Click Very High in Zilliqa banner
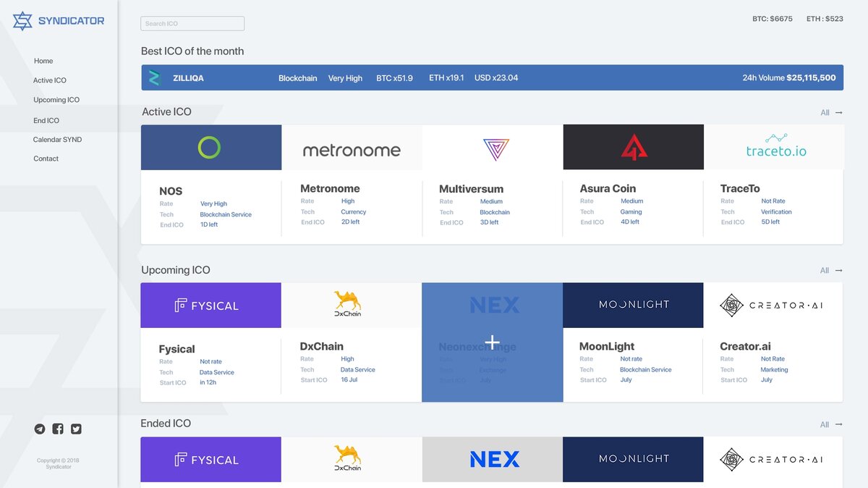868x488 pixels. 345,78
